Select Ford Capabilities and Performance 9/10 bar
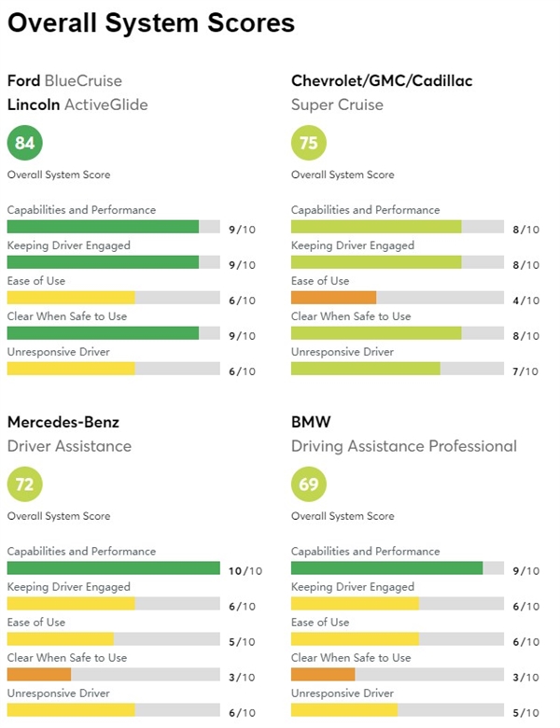The image size is (560, 728). point(113,227)
